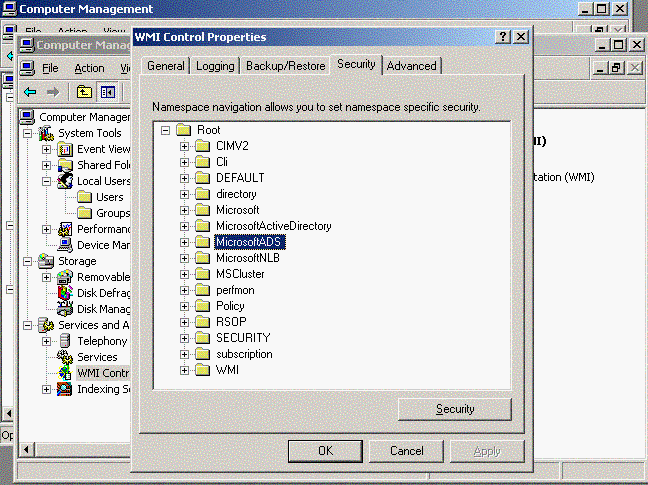The height and width of the screenshot is (485, 648).
Task: Select the Policy namespace
Action: coord(230,306)
